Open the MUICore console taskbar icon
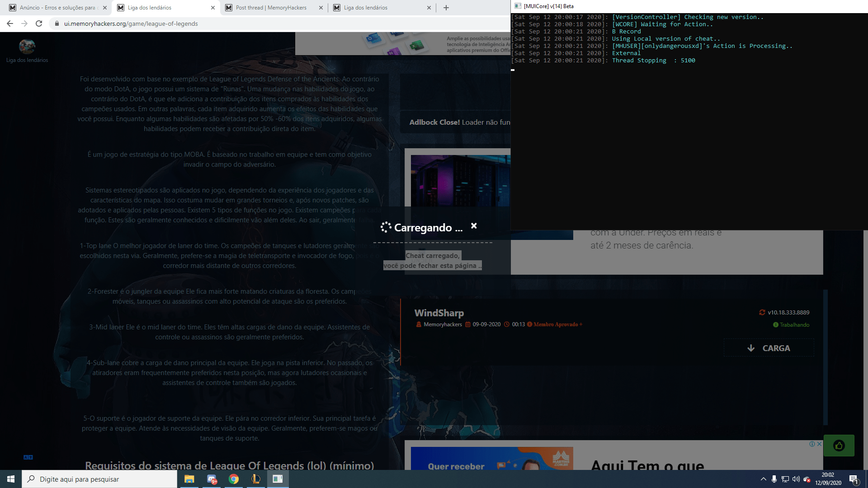The image size is (868, 488). point(278,479)
